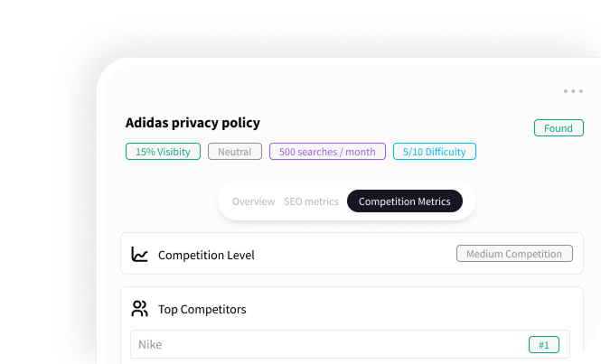Click the Competition Level label

click(206, 255)
